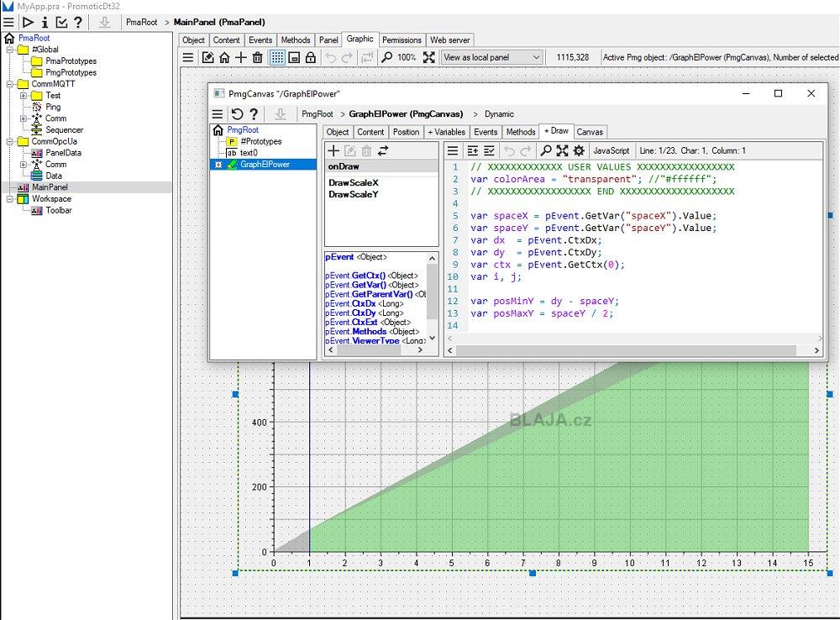Viewport: 840px width, 620px height.
Task: Select PmaPrototypes in the project tree
Action: (x=71, y=61)
